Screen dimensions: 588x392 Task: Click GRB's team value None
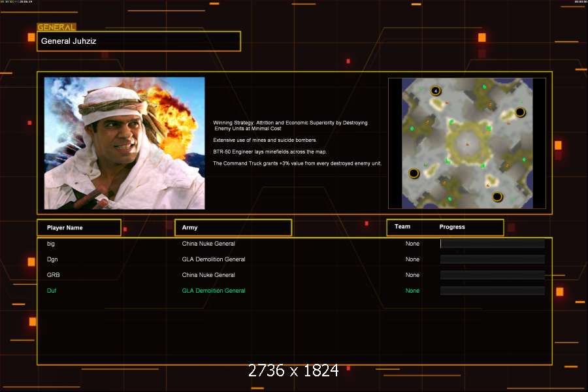click(412, 275)
